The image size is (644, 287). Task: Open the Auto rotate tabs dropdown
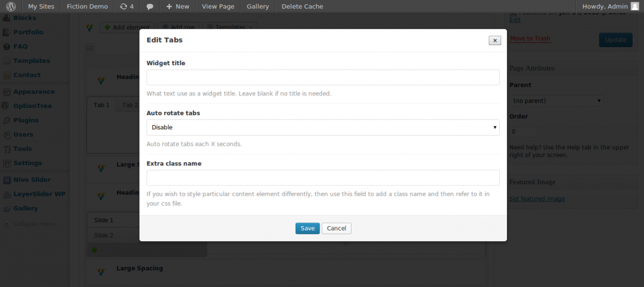pos(323,127)
